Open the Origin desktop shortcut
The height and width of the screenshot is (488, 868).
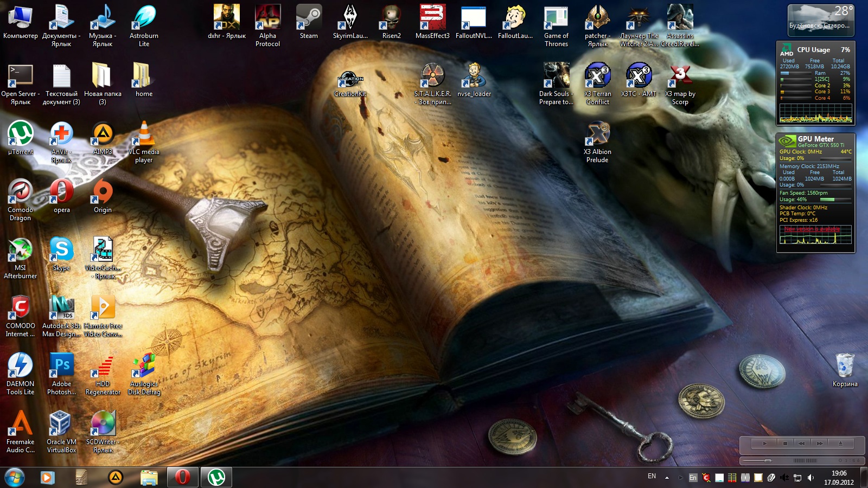tap(103, 192)
